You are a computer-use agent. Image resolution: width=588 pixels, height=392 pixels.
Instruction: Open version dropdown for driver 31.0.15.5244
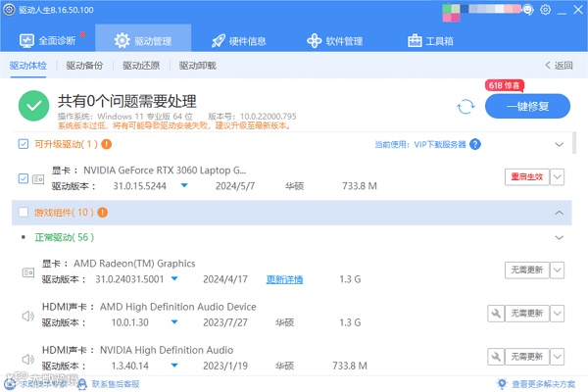tap(184, 185)
